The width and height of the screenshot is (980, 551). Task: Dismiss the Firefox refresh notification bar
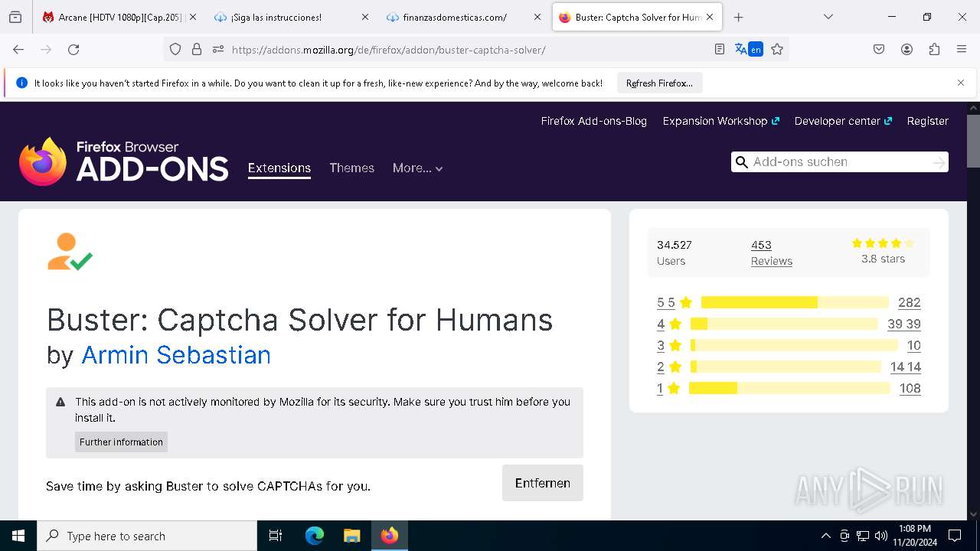pos(961,83)
